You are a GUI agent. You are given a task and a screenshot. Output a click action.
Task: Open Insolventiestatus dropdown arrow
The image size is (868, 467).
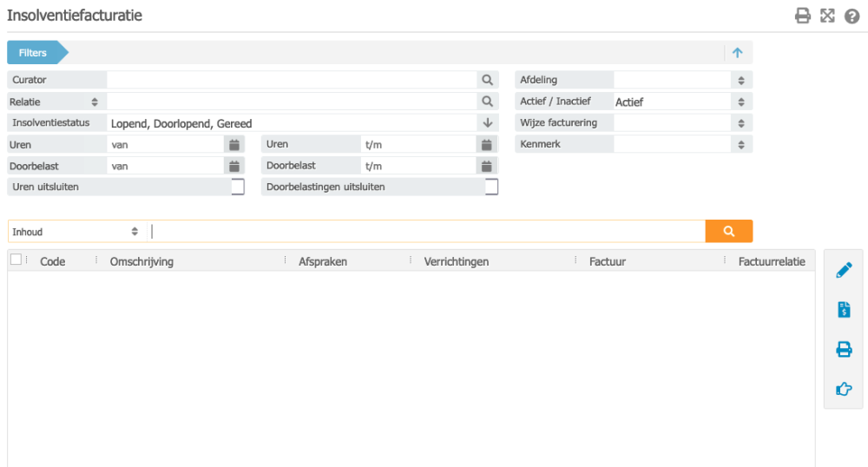(x=488, y=123)
